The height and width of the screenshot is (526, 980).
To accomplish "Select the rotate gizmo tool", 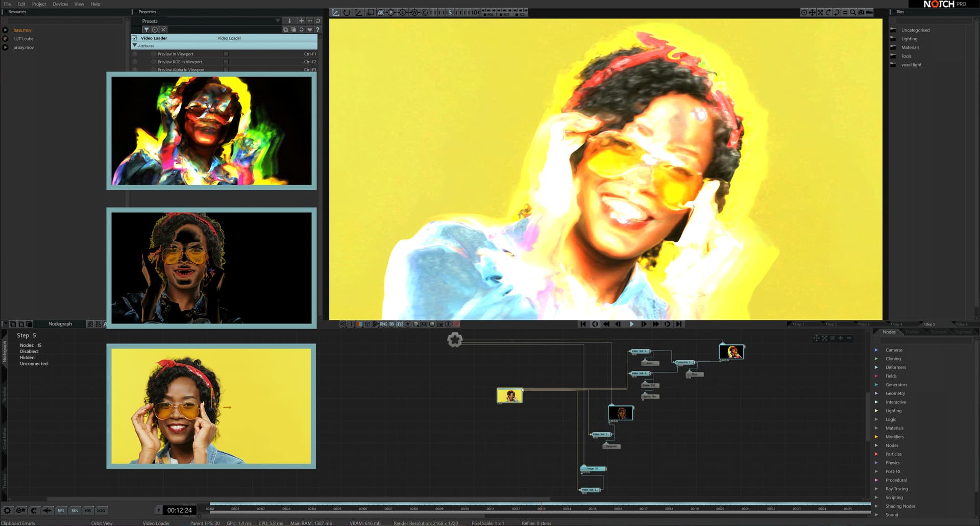I will point(347,12).
